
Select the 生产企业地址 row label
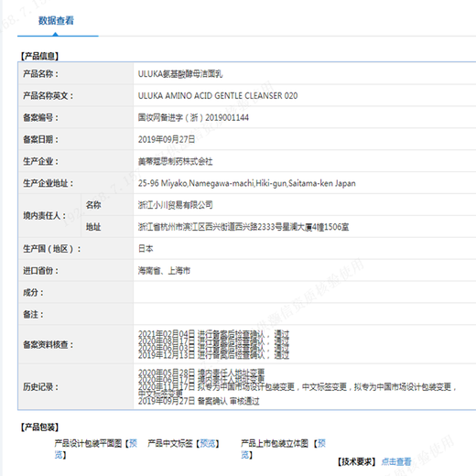[x=49, y=183]
